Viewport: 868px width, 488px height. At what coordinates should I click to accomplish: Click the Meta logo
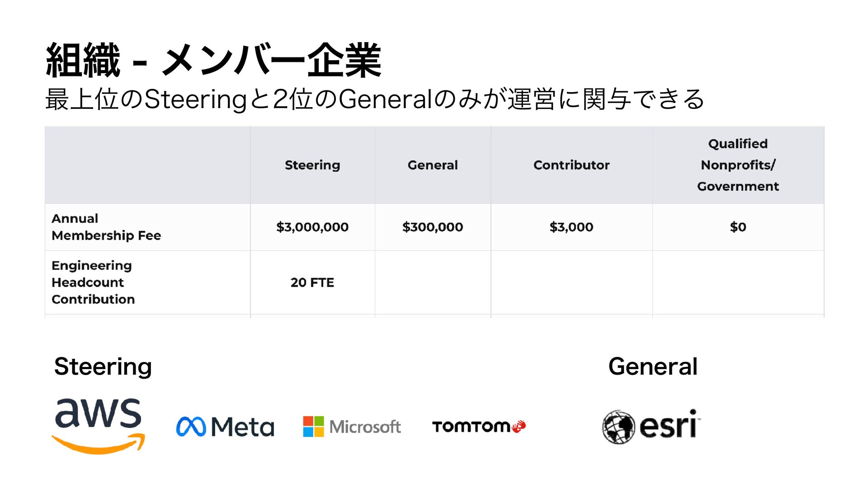click(x=225, y=427)
